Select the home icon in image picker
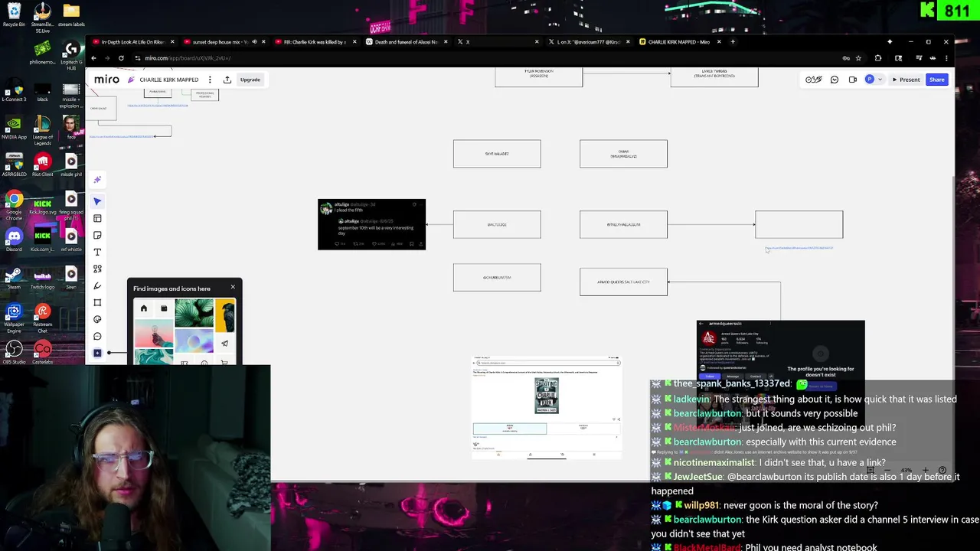 (144, 308)
